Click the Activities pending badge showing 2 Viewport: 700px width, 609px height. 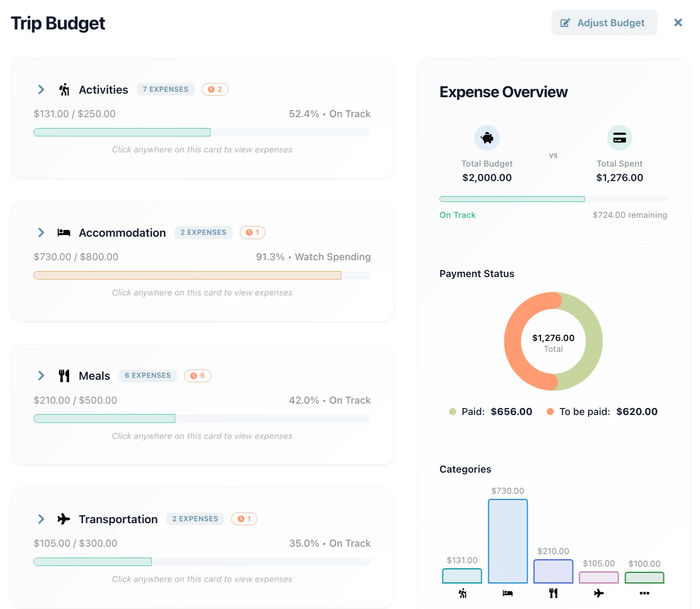click(x=215, y=89)
